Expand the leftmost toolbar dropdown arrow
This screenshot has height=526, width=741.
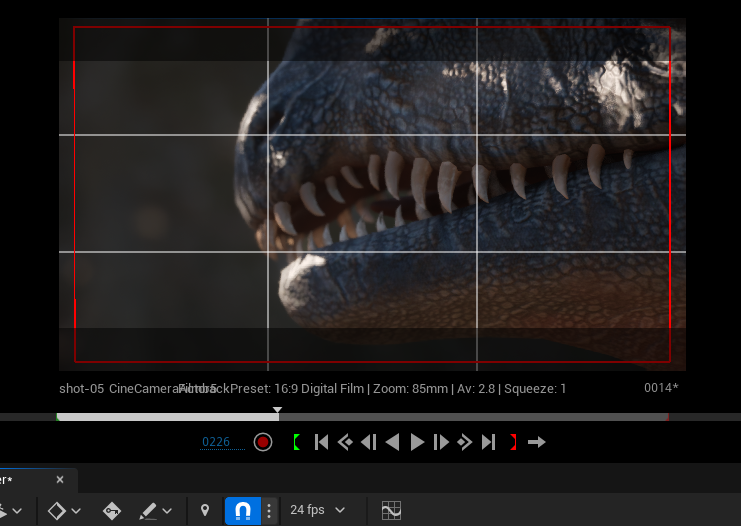(17, 511)
